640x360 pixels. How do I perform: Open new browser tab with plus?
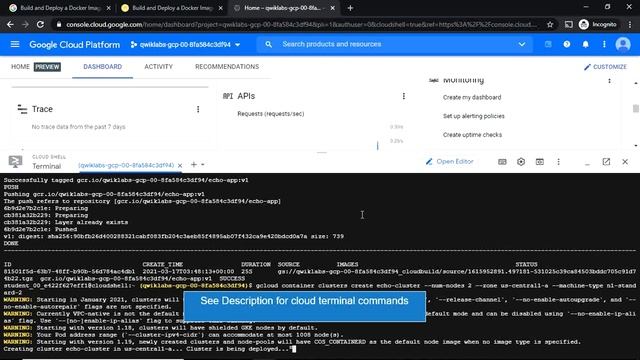point(350,8)
